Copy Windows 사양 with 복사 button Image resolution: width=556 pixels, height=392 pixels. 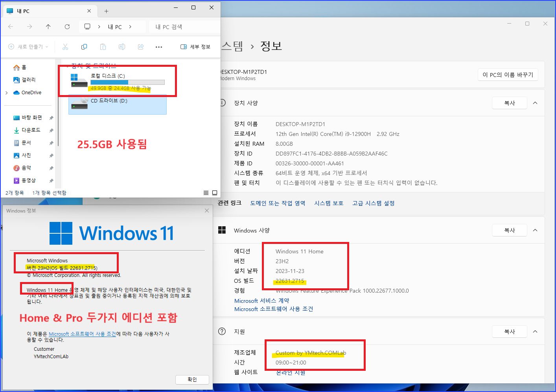click(510, 230)
